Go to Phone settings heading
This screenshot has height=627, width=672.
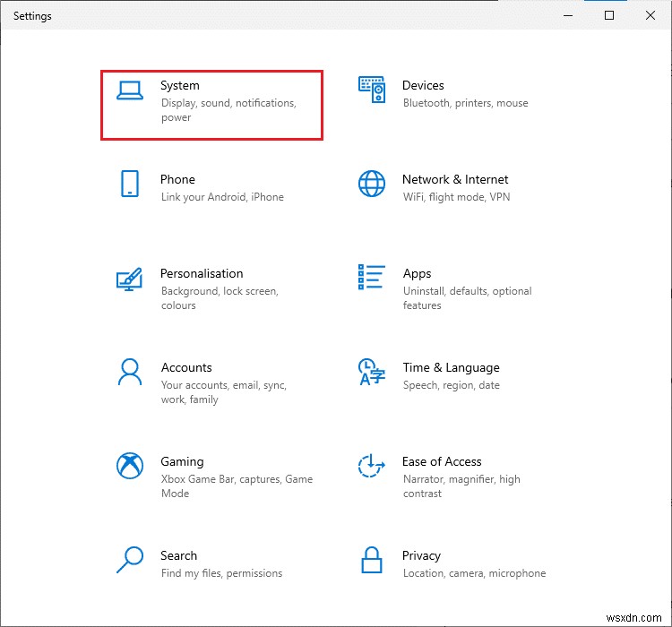pos(177,179)
